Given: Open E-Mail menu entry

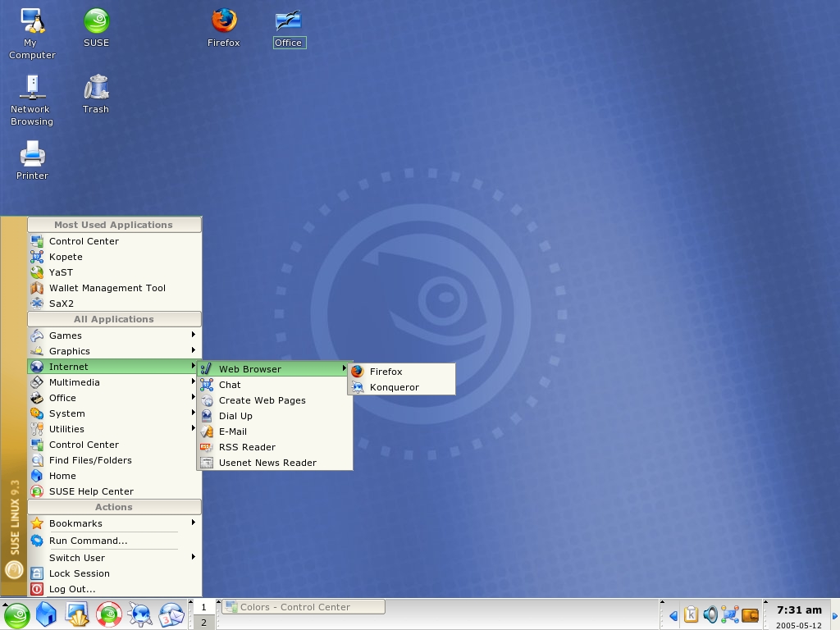Looking at the screenshot, I should pos(275,431).
